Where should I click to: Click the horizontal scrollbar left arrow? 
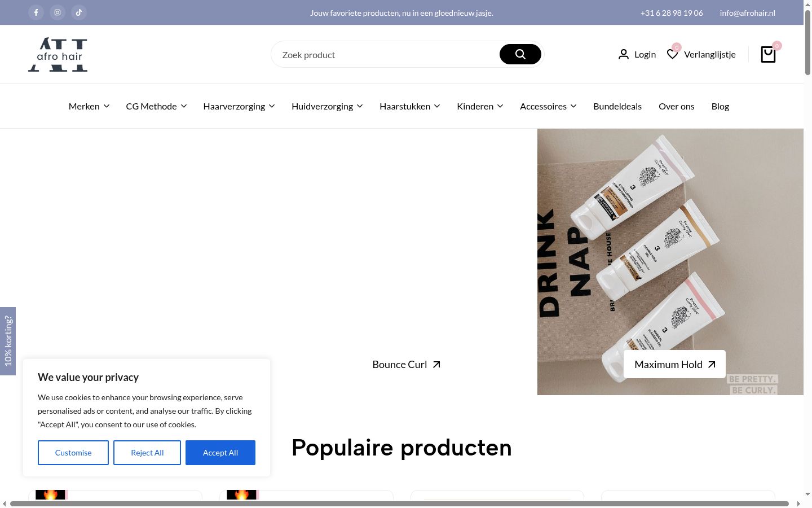[5, 503]
